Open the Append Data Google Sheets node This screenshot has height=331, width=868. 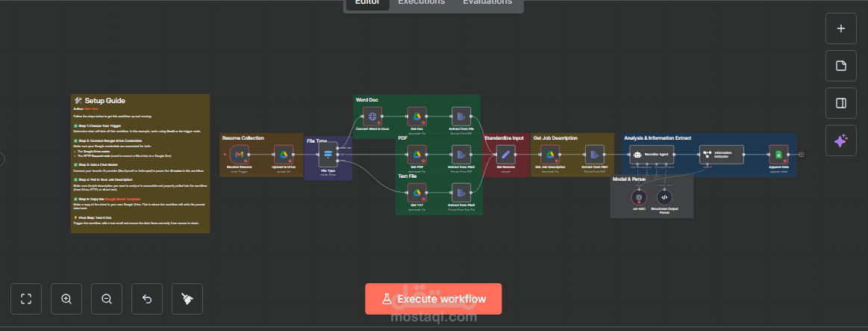[x=778, y=155]
